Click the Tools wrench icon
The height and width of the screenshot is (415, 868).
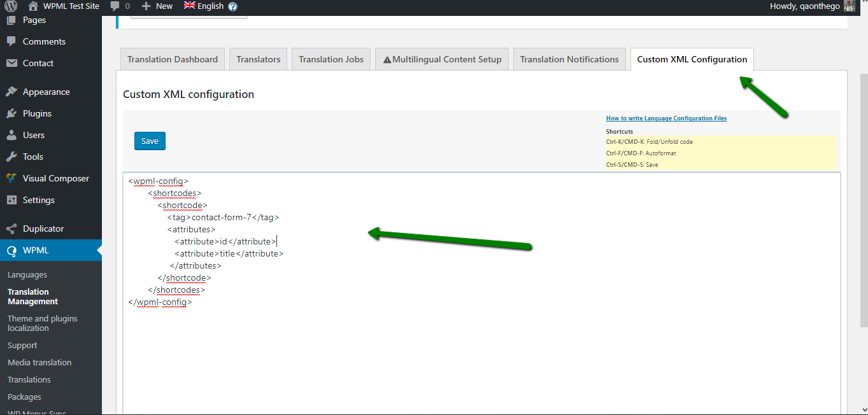coord(11,157)
